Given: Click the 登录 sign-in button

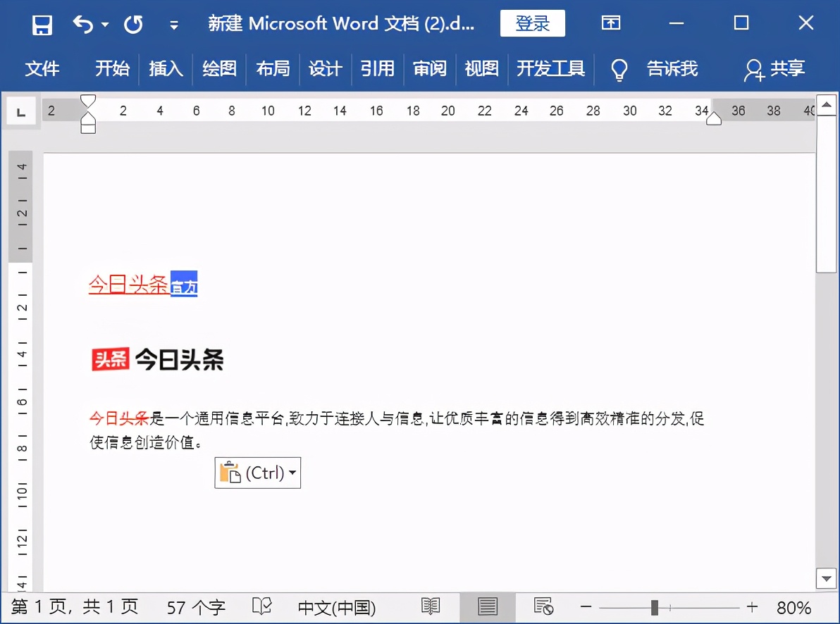Looking at the screenshot, I should point(533,23).
